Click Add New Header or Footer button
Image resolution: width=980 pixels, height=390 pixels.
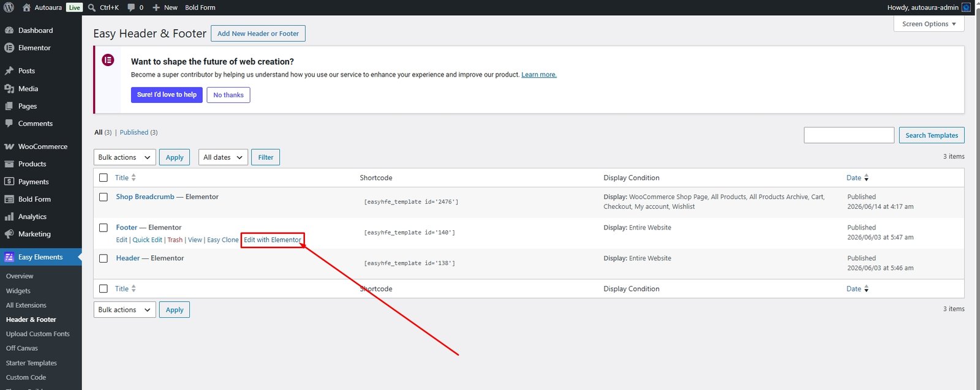click(258, 34)
